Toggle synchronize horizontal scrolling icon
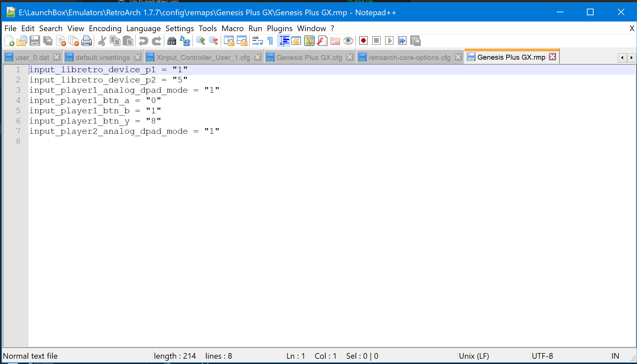Screen dimensions: 637x364 click(242, 41)
